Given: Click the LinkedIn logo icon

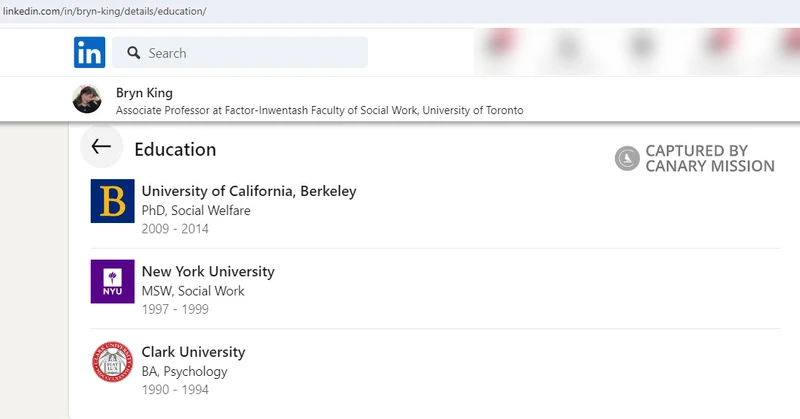Looking at the screenshot, I should 89,52.
